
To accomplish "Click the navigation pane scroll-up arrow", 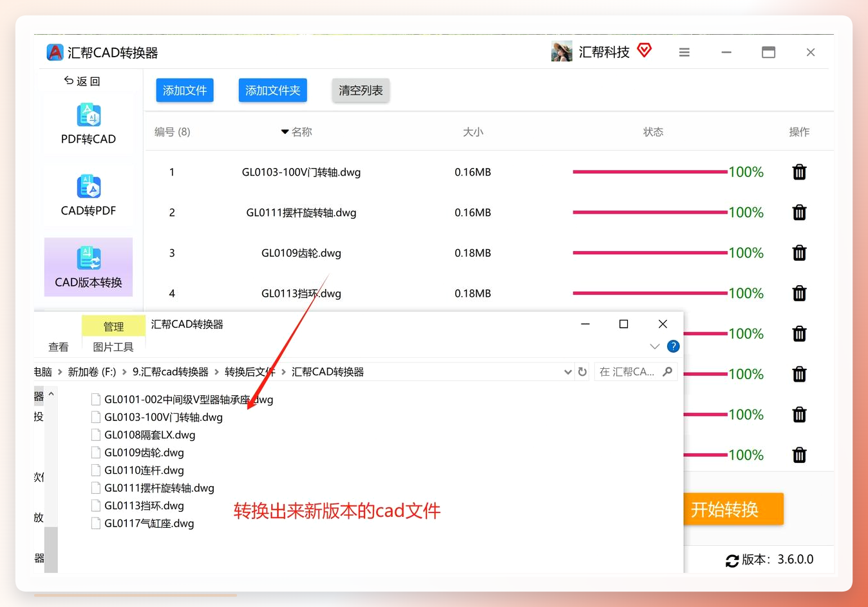I will click(x=51, y=394).
